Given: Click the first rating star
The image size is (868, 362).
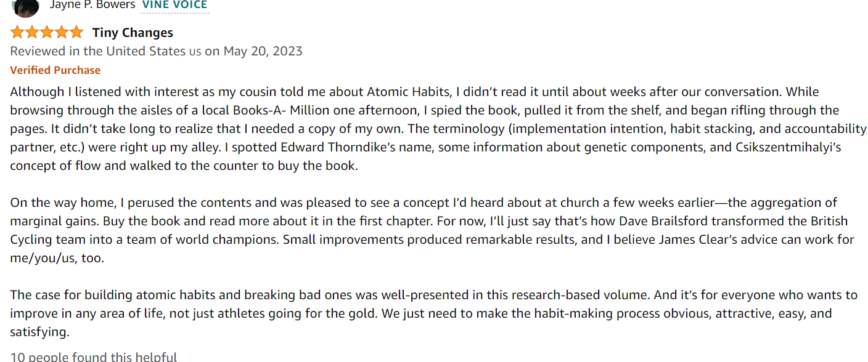Looking at the screenshot, I should point(17,33).
